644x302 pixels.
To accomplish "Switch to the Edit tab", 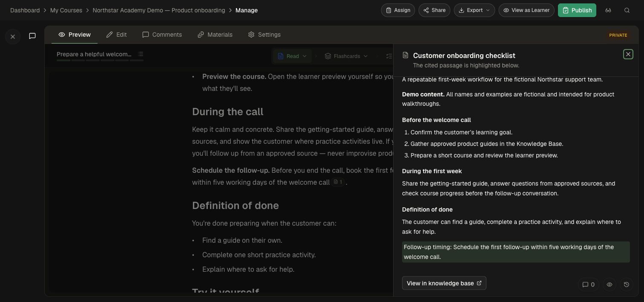I will coord(117,35).
